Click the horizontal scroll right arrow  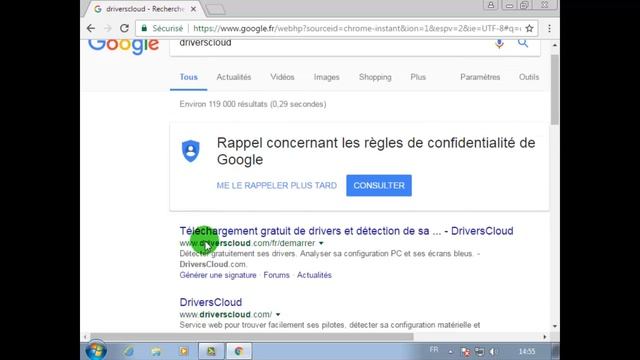(544, 337)
